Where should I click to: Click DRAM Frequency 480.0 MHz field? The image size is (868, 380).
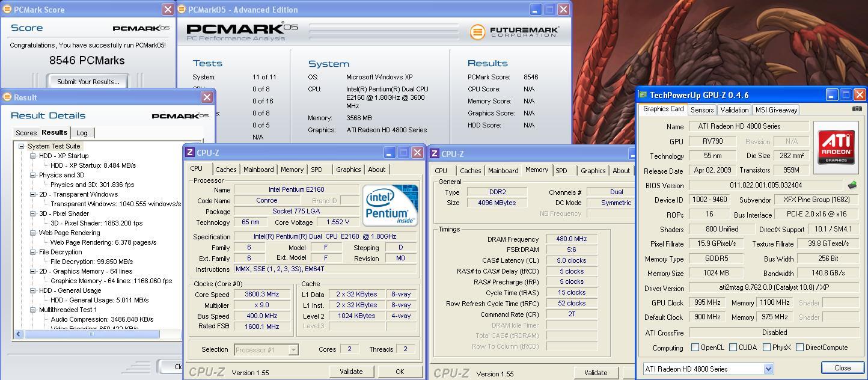coord(571,239)
